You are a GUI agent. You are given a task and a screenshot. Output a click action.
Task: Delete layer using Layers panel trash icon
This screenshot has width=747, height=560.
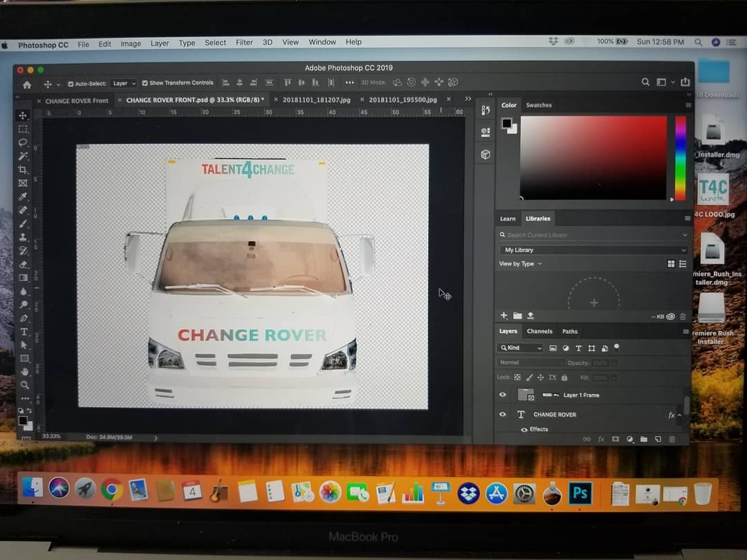pos(672,439)
